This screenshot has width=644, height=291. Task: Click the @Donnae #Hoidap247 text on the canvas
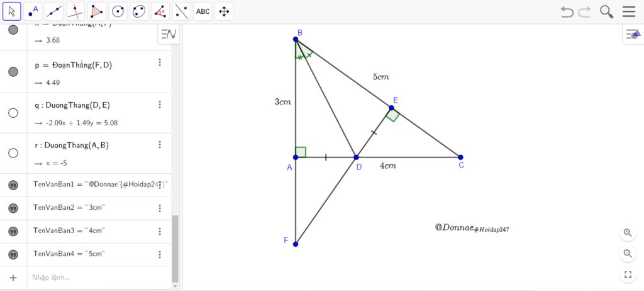point(472,228)
